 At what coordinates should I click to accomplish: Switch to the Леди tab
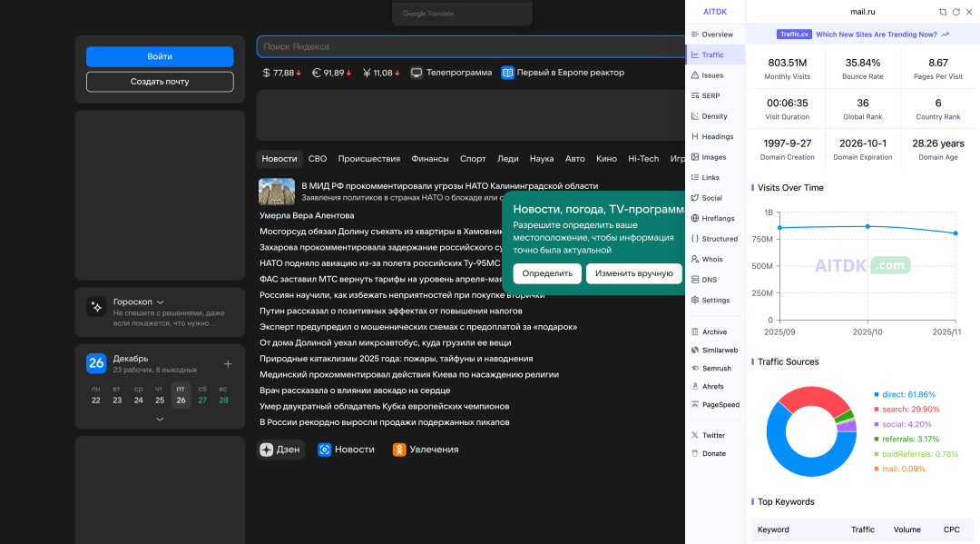[507, 159]
